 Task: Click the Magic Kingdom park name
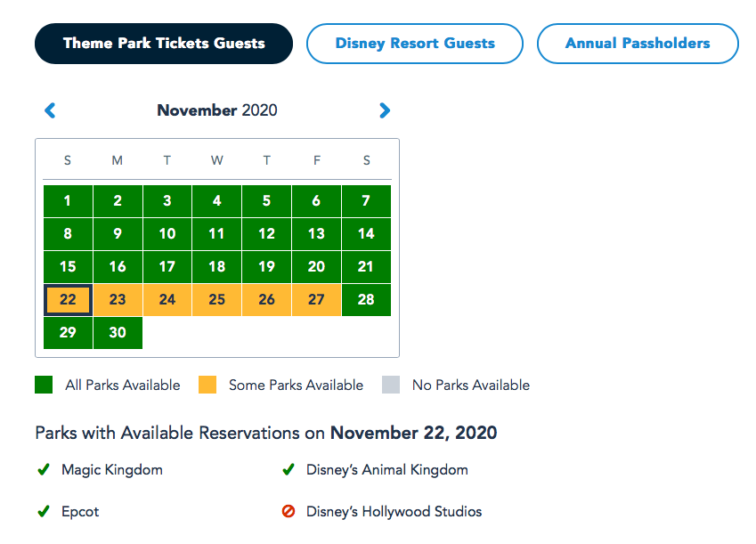click(x=112, y=470)
